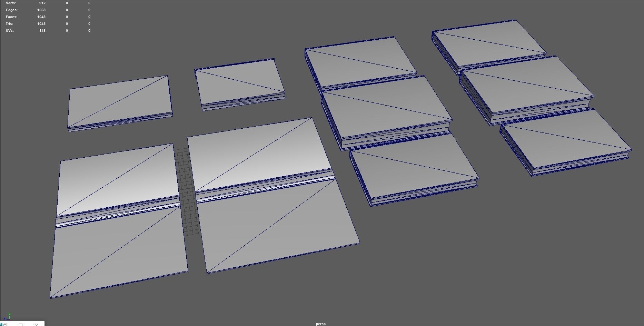This screenshot has width=644, height=326.
Task: Click the 1668 edge count value
Action: tap(41, 10)
